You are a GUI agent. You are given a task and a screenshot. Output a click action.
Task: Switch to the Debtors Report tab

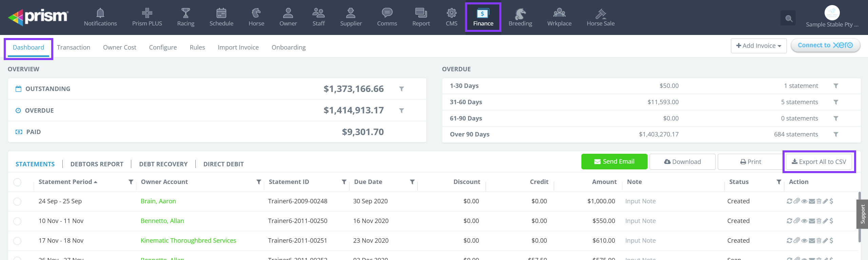[x=97, y=164]
